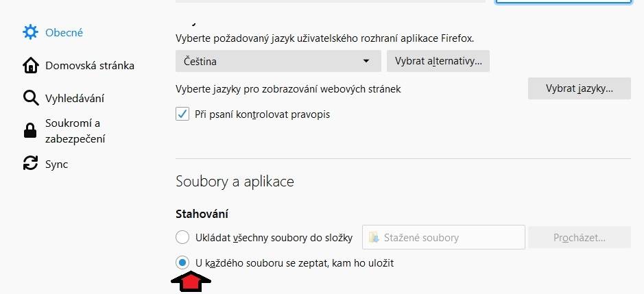Click the Soukromí a zabezpečení padlock icon

point(30,131)
